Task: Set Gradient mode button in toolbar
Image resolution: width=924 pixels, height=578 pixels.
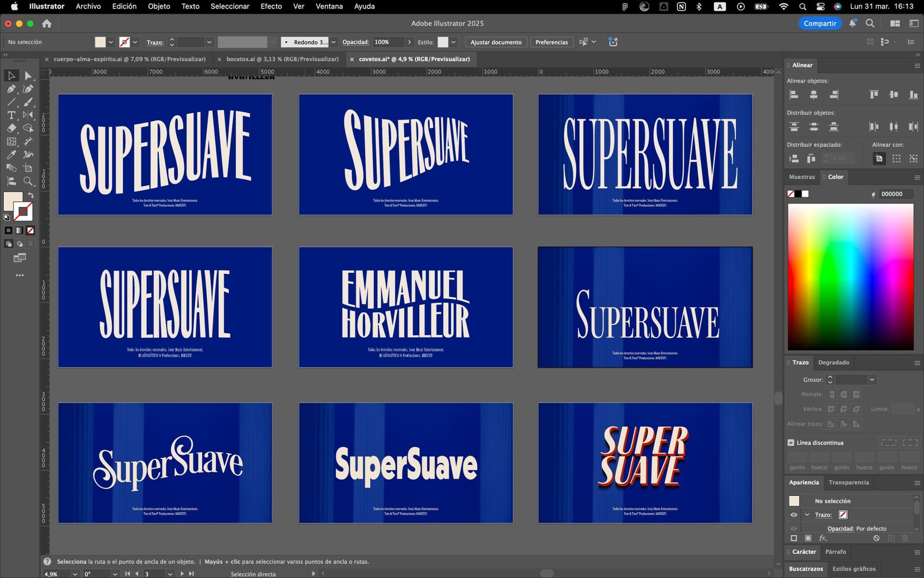Action: coord(20,230)
